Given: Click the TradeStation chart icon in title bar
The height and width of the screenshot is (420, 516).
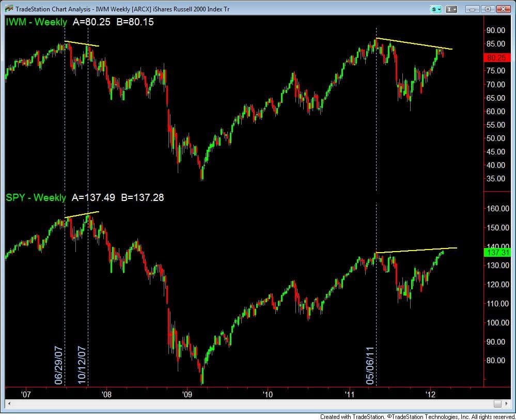Looking at the screenshot, I should click(x=9, y=9).
